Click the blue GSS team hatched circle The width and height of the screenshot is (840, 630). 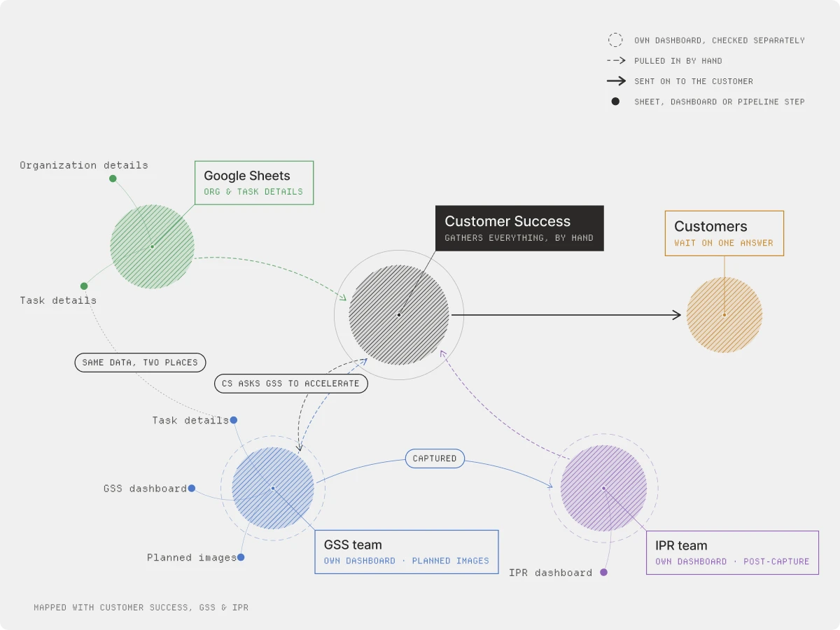[273, 488]
